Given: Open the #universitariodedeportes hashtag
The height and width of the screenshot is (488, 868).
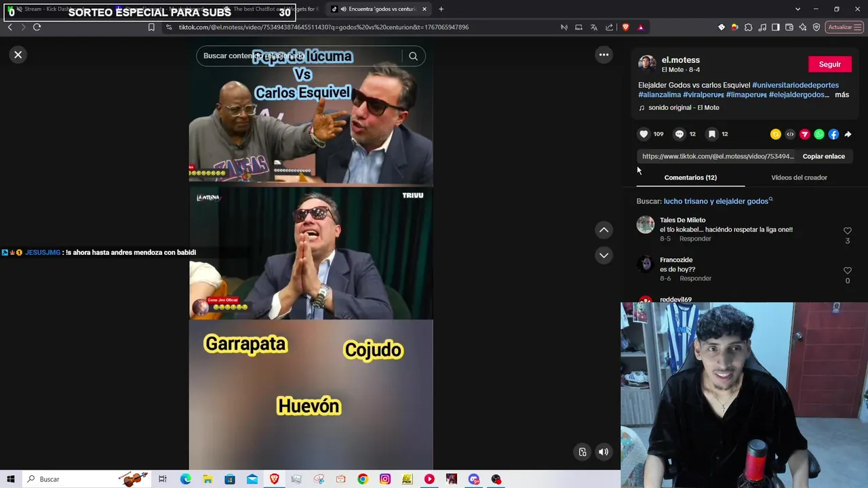Looking at the screenshot, I should tap(795, 85).
